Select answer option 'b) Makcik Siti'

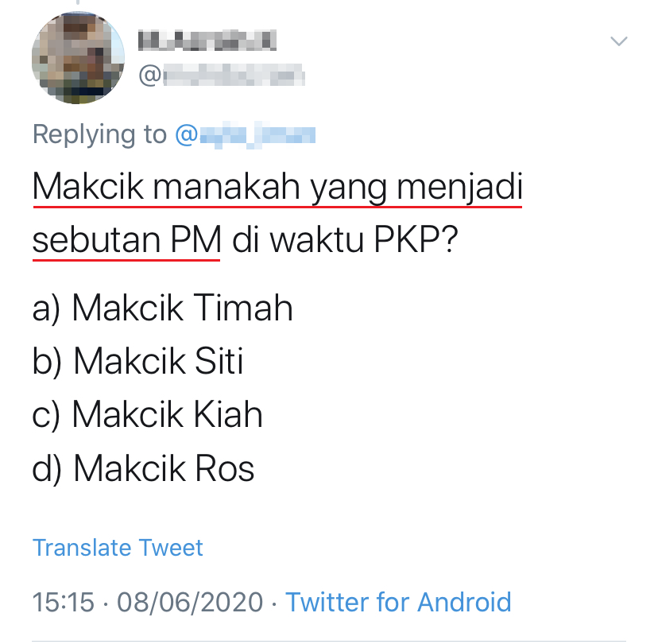[x=138, y=362]
